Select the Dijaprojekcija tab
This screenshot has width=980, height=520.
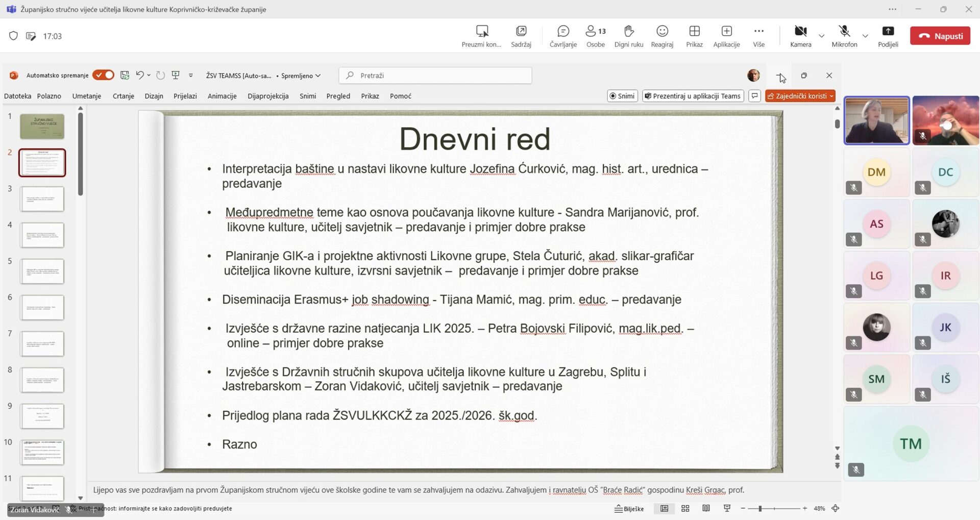click(x=268, y=96)
